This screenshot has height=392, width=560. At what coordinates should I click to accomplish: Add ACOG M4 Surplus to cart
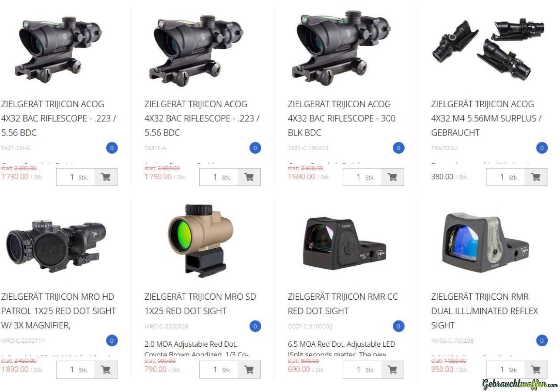click(536, 177)
